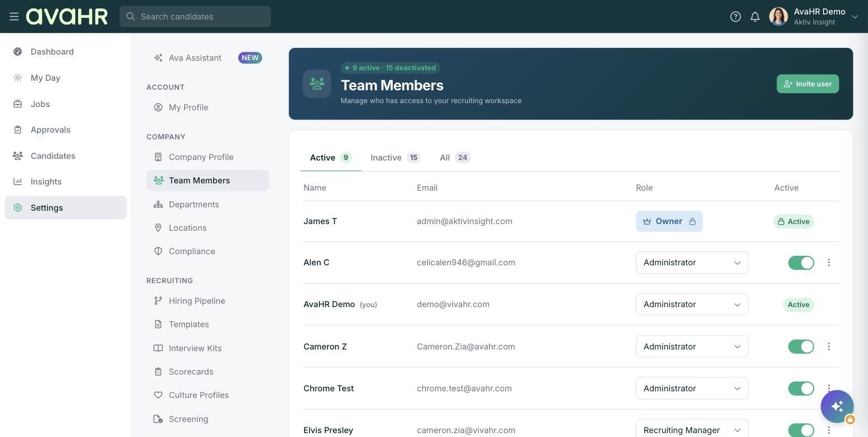Switch to the Active tab

[330, 158]
